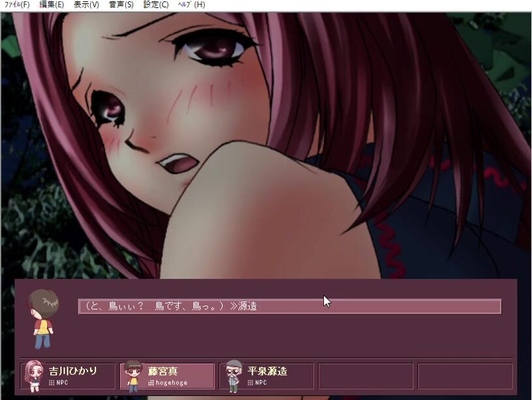Open the 音声(S) menu
The width and height of the screenshot is (532, 400).
tap(121, 5)
